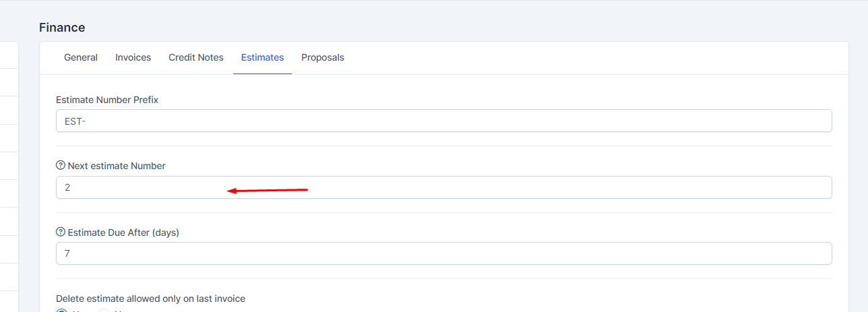Click into the Next estimate Number field
Screen dimensions: 868x312
(x=443, y=187)
